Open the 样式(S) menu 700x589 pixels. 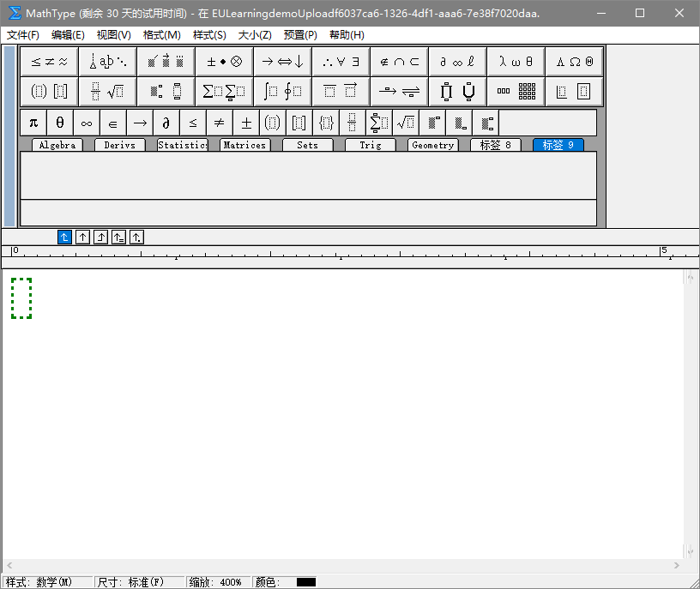pyautogui.click(x=209, y=35)
